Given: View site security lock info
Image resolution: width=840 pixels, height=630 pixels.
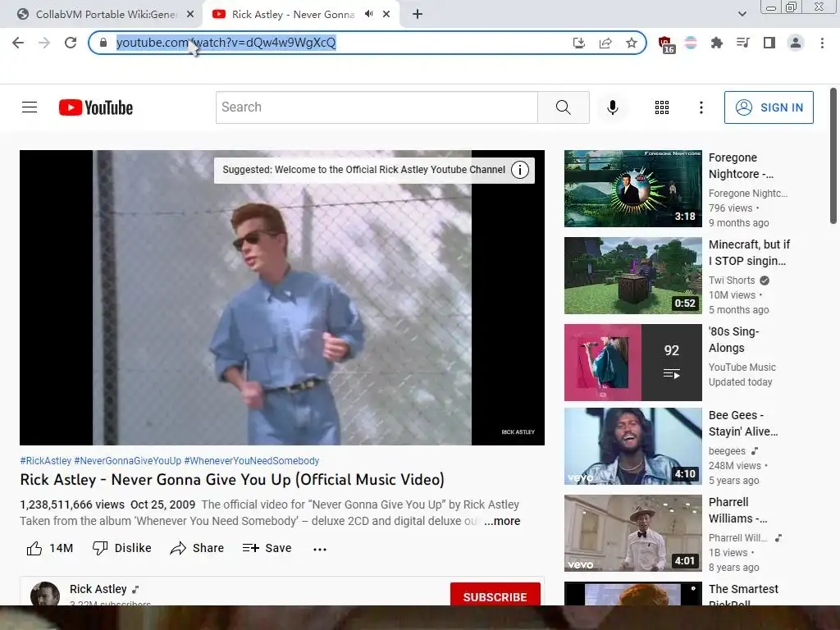Looking at the screenshot, I should pos(103,43).
